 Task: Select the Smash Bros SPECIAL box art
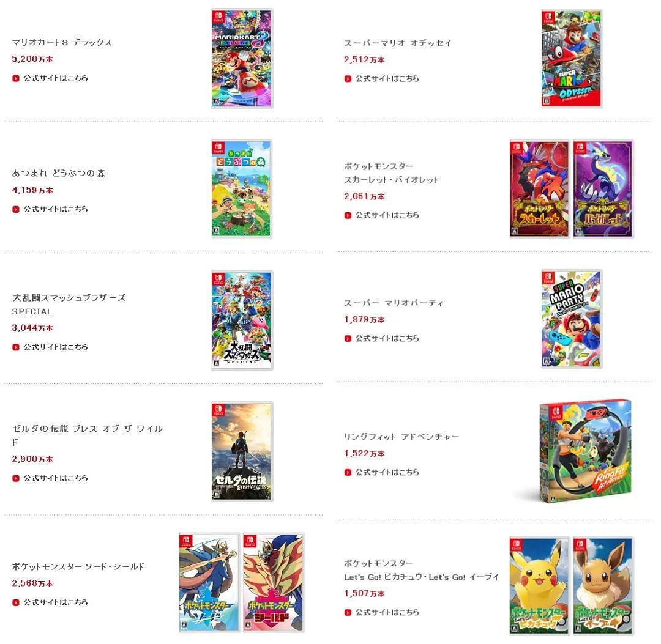[x=242, y=320]
